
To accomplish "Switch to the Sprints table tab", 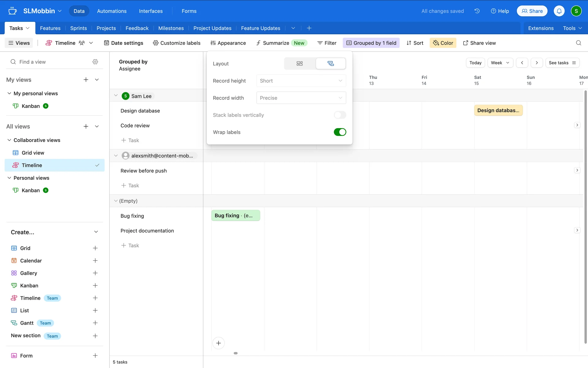I will 78,28.
